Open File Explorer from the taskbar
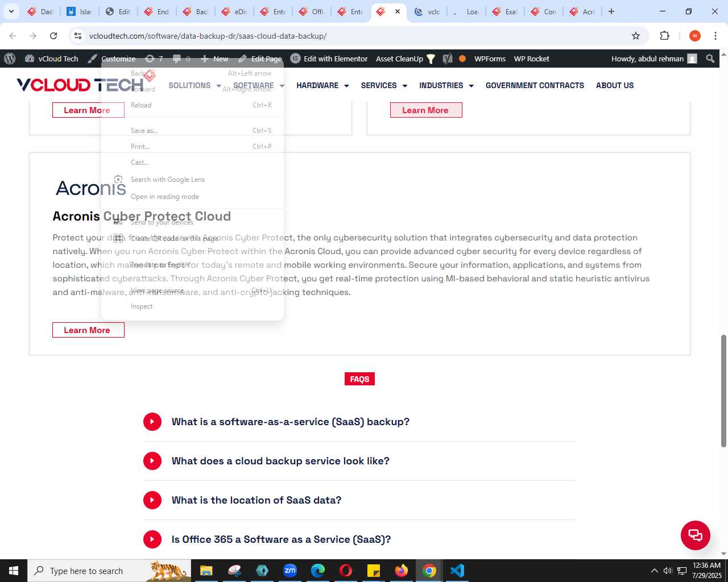Viewport: 728px width, 582px height. [206, 571]
